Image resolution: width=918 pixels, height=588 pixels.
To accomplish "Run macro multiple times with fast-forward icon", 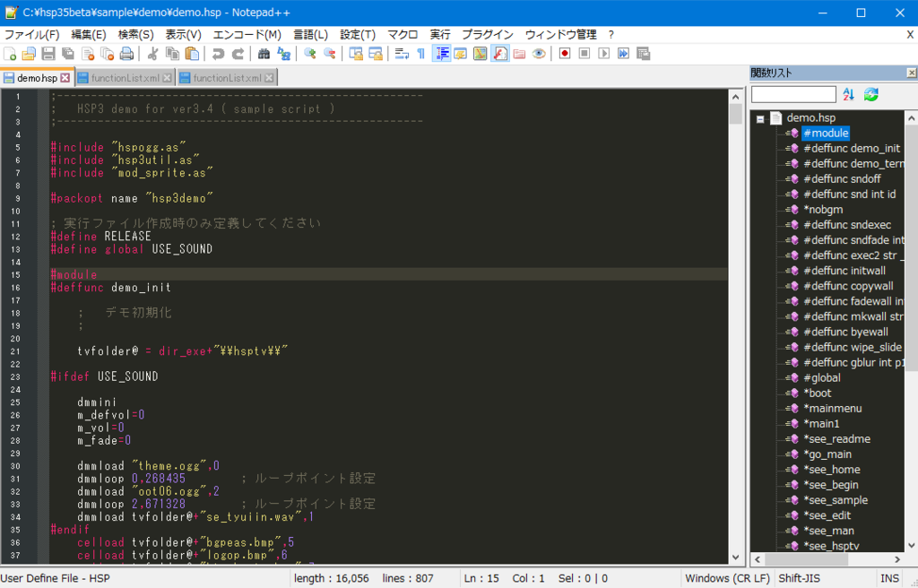I will [624, 54].
